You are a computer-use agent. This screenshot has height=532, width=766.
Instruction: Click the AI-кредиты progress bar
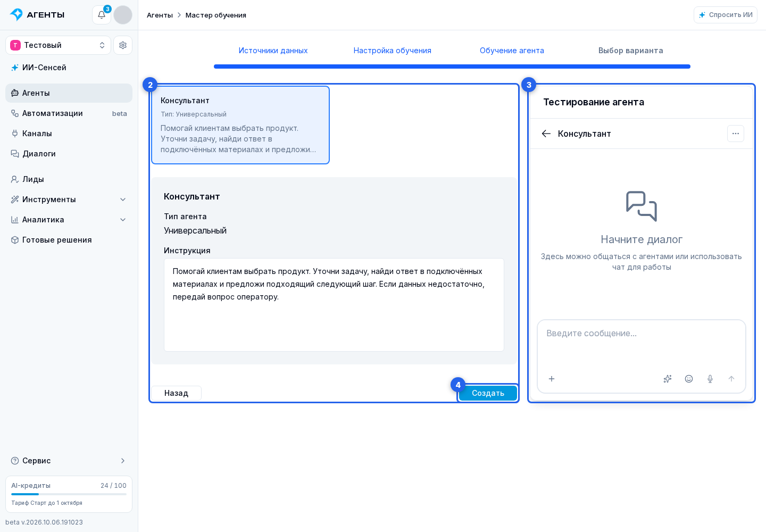(69, 494)
